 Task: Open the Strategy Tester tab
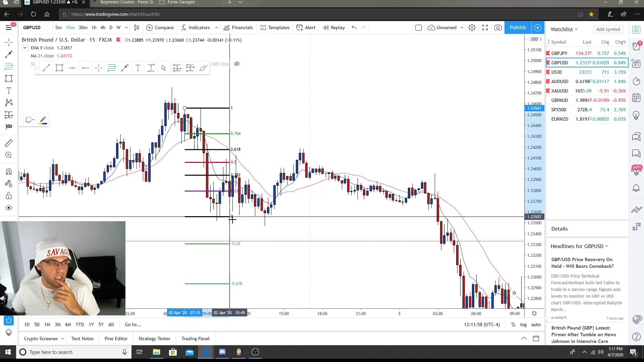[x=154, y=339]
